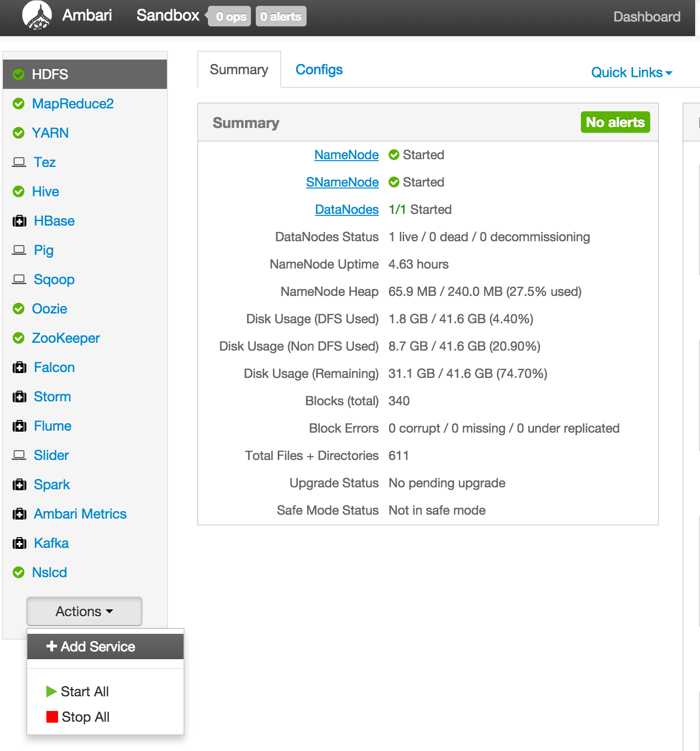Open Kafka service page
The height and width of the screenshot is (751, 700).
click(x=51, y=543)
